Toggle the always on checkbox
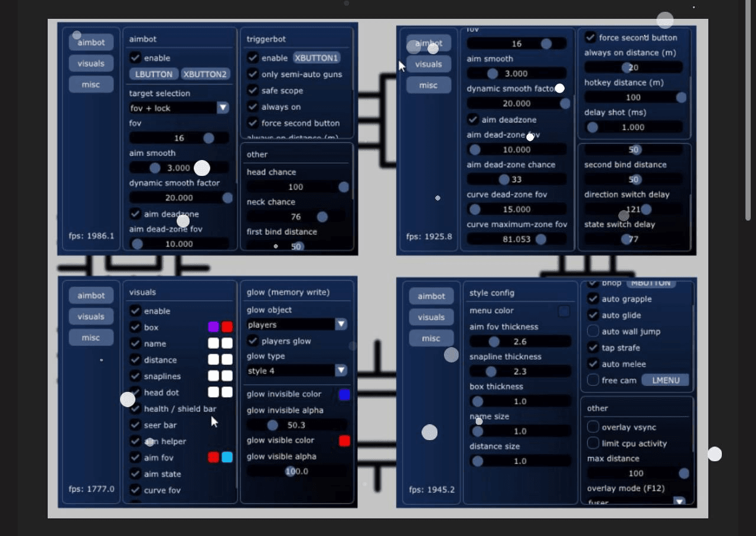This screenshot has height=536, width=756. 253,107
